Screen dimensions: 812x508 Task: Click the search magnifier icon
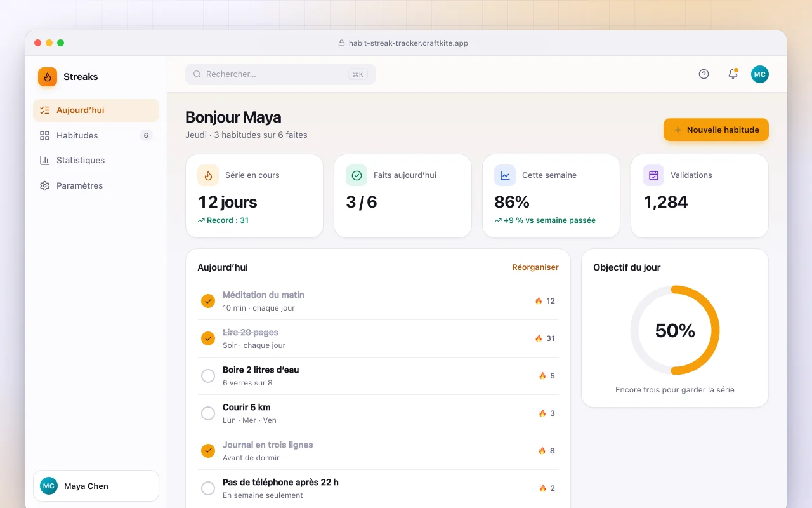click(197, 74)
